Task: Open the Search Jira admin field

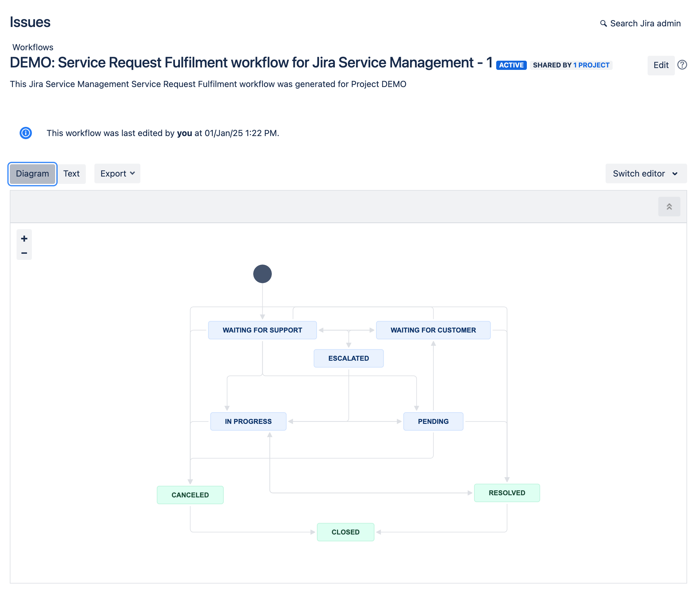Action: tap(640, 23)
